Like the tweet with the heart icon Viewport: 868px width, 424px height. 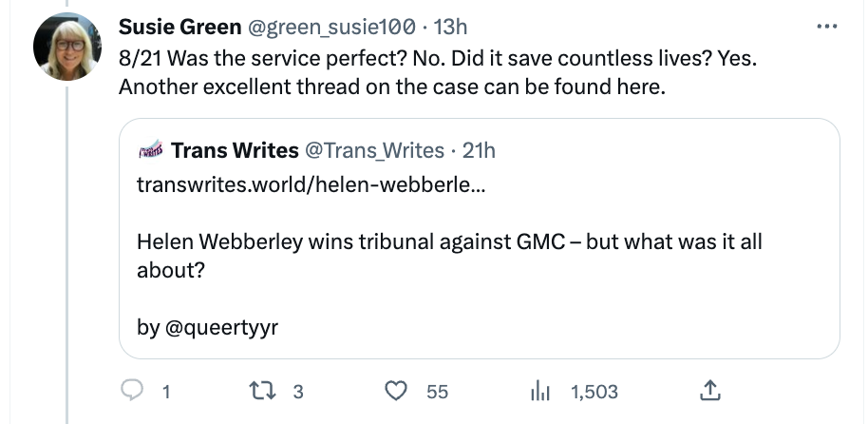[x=396, y=392]
